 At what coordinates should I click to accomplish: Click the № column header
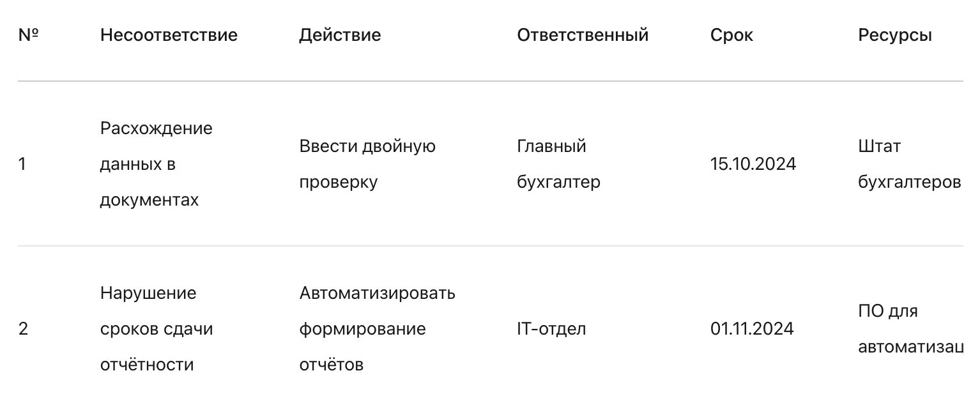point(28,34)
